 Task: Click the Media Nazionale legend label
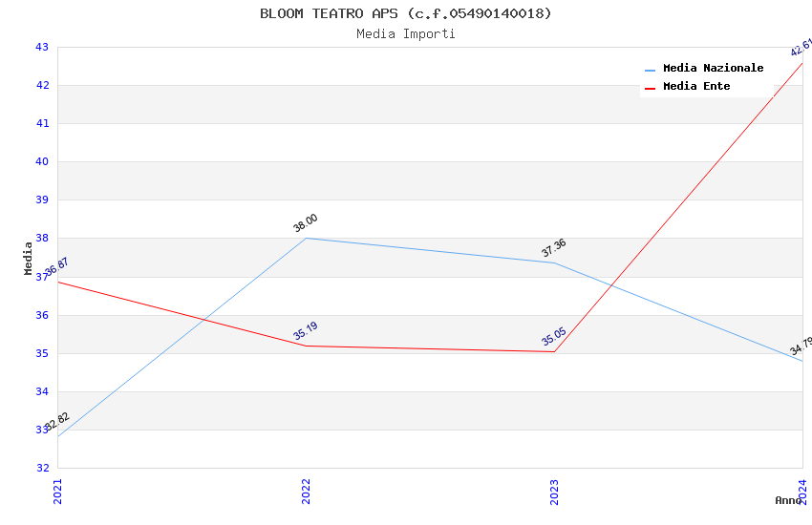coord(713,69)
